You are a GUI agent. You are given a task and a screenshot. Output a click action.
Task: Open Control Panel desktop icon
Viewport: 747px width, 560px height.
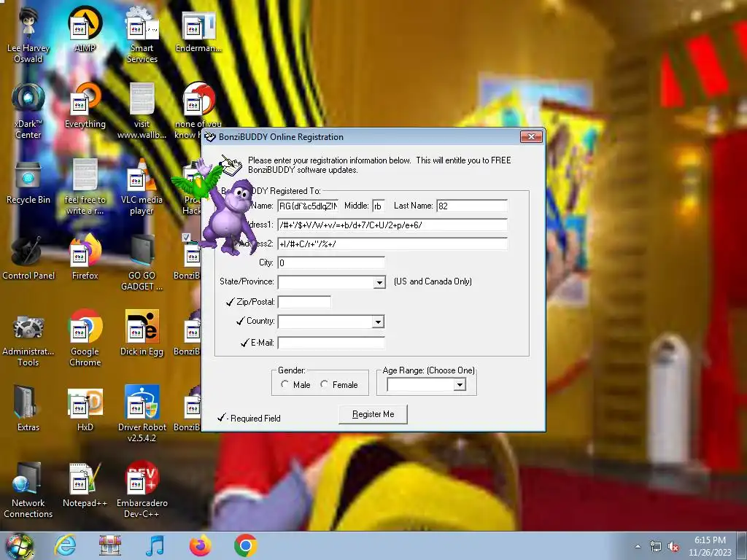coord(28,257)
